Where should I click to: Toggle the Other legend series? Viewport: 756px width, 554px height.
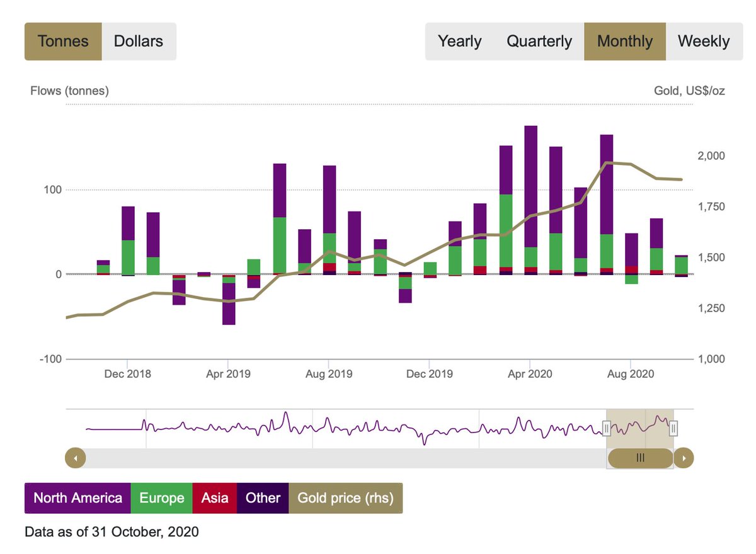click(x=263, y=498)
